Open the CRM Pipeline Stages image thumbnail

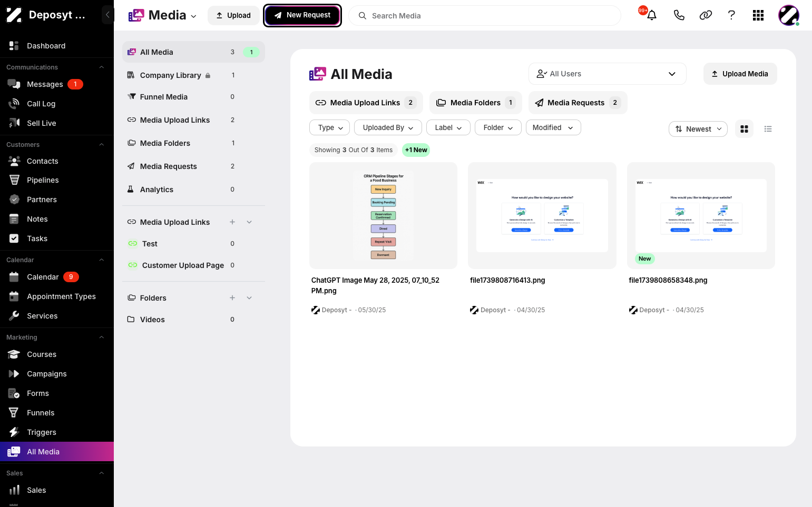tap(383, 216)
